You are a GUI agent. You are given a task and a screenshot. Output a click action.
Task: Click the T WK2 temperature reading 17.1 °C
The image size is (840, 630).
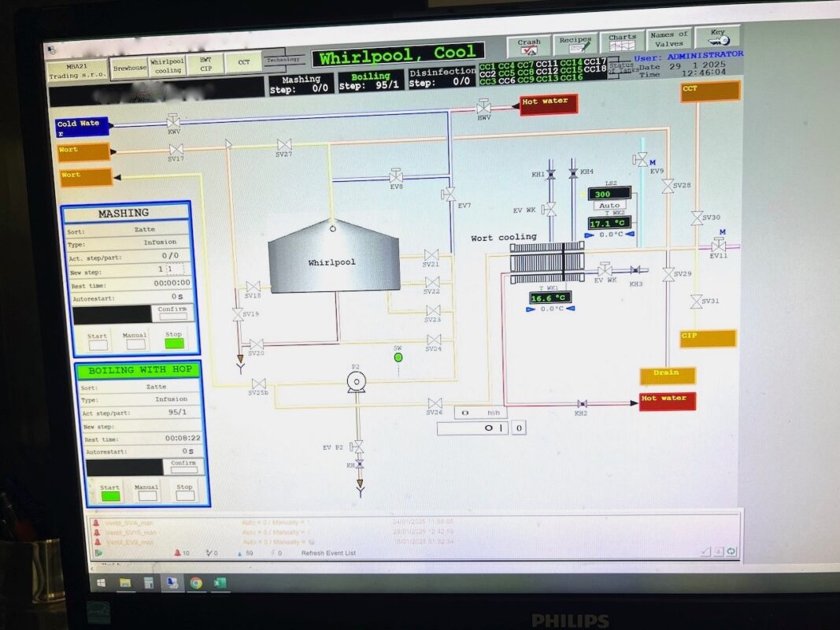609,223
